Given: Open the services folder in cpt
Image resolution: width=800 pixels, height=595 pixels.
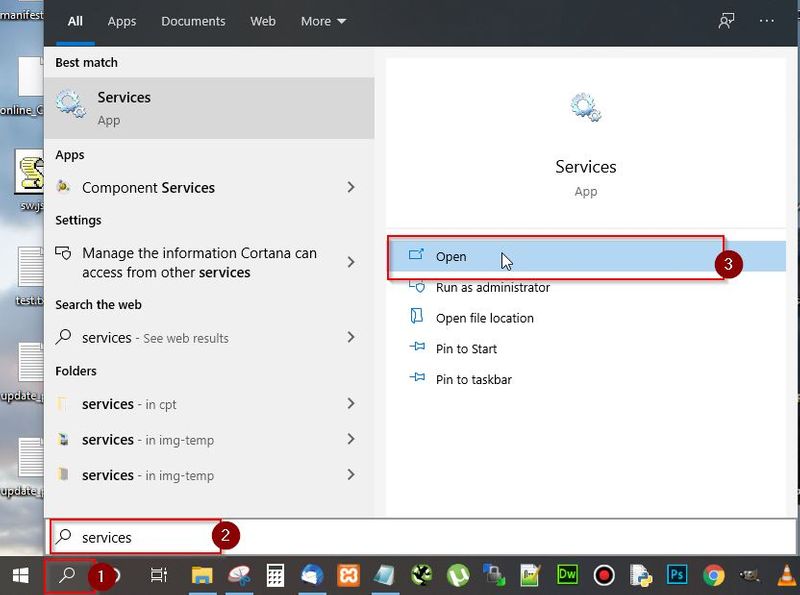Looking at the screenshot, I should coord(209,404).
